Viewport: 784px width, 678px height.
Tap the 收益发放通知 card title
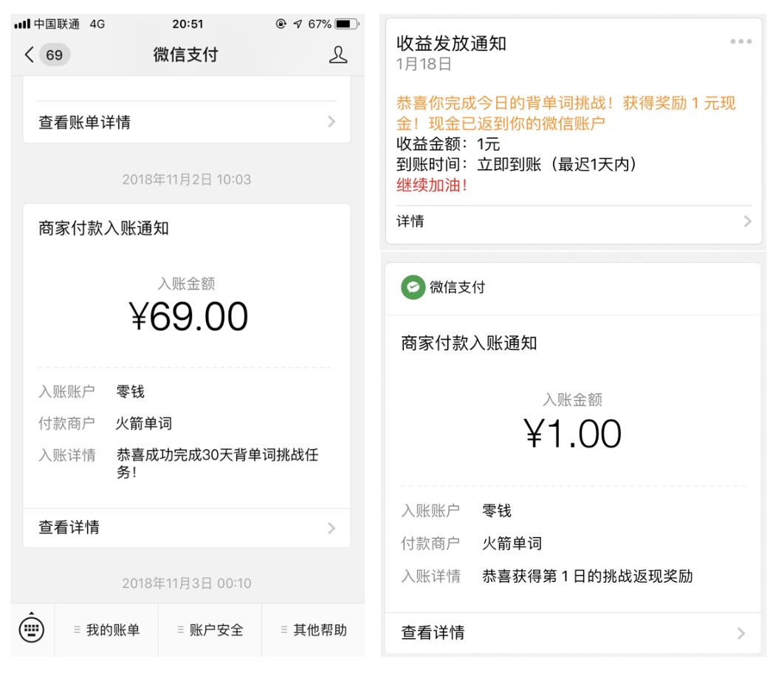coord(451,44)
